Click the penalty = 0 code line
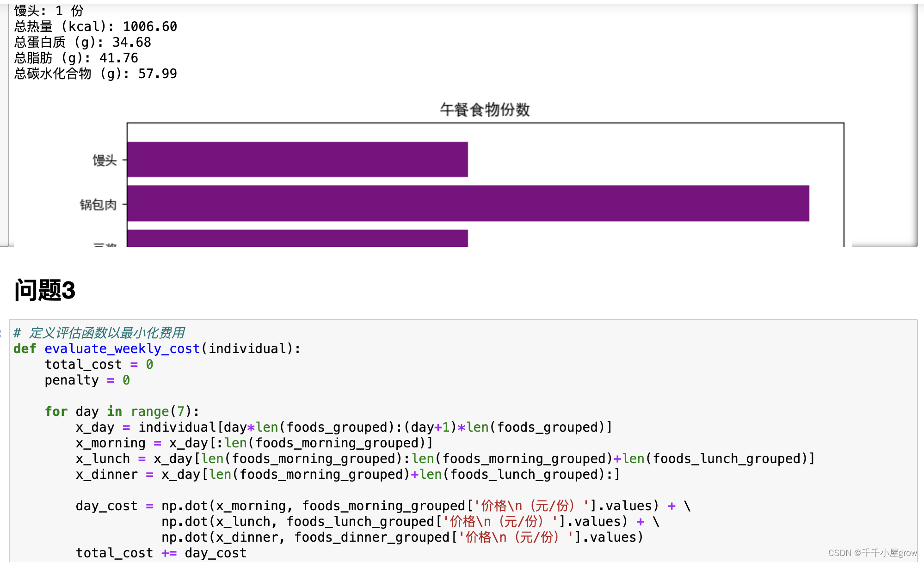This screenshot has height=562, width=924. coord(87,380)
